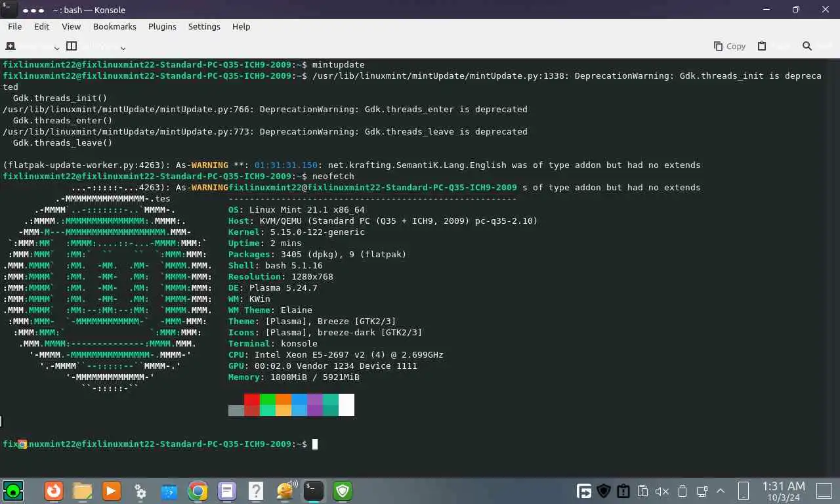Click the 'DE: Plasma 5.24.7' line
The width and height of the screenshot is (840, 504).
tap(273, 287)
